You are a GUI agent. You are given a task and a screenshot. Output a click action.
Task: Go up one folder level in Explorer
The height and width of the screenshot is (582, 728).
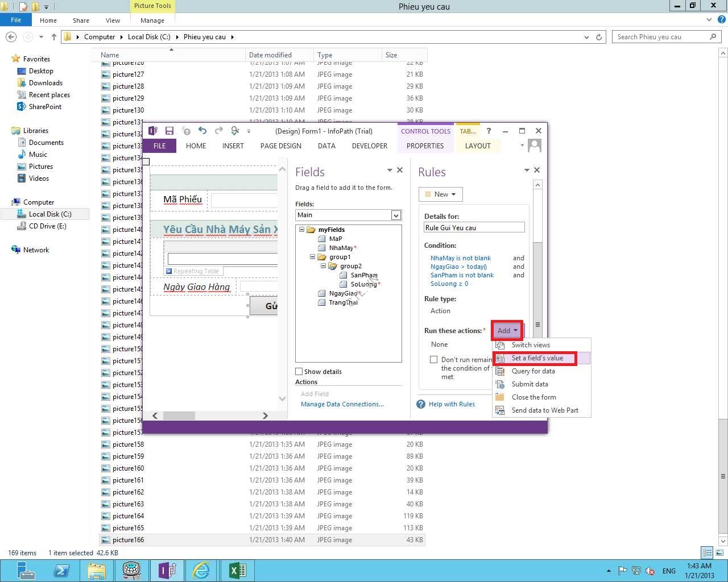tap(54, 37)
